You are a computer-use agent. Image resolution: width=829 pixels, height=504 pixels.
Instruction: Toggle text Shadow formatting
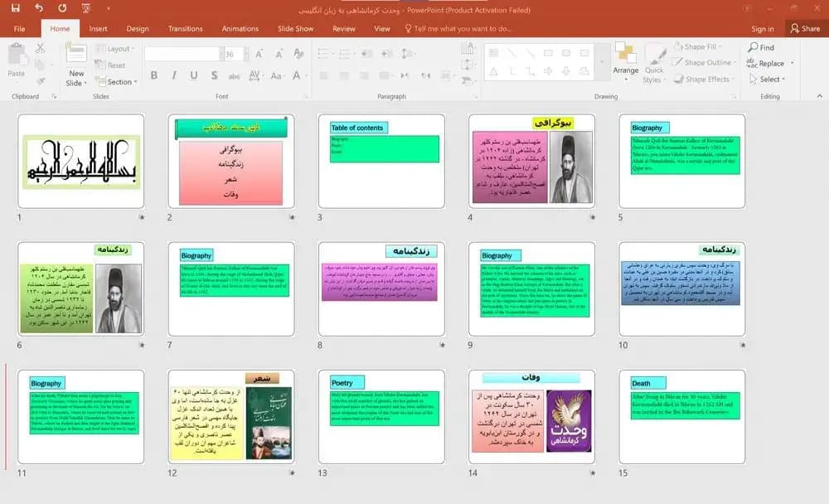point(214,75)
